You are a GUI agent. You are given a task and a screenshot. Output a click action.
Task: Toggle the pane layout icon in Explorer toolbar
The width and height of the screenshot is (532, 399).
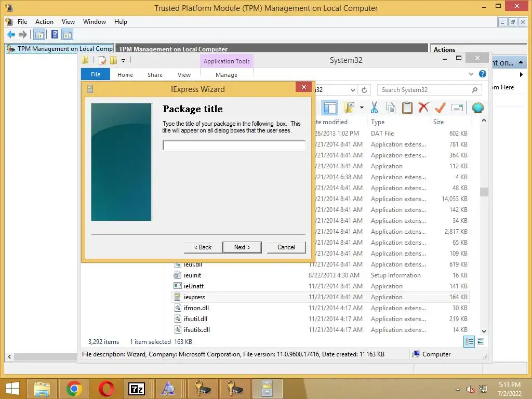pyautogui.click(x=330, y=108)
